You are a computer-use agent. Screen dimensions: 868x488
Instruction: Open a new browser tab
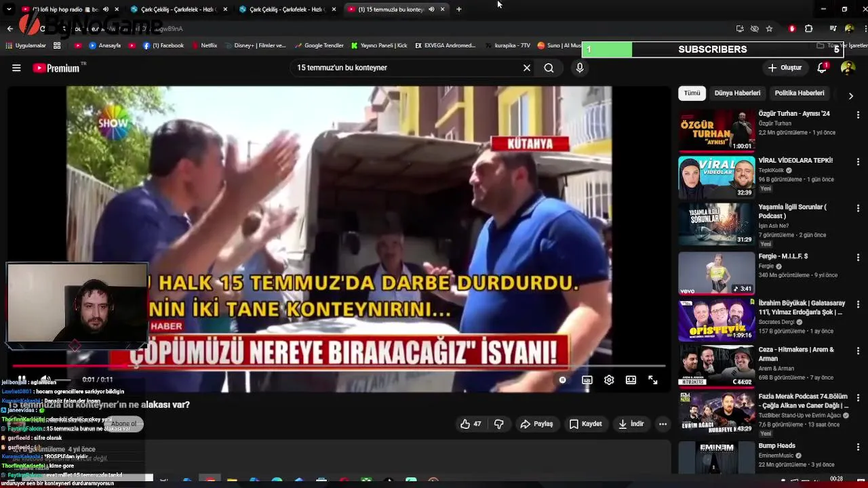click(x=459, y=9)
